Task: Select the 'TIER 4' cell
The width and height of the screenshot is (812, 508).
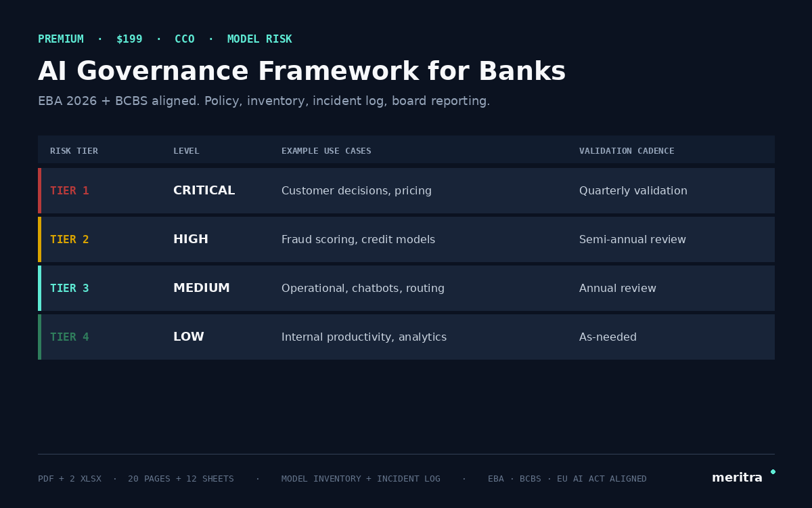Action: click(70, 337)
